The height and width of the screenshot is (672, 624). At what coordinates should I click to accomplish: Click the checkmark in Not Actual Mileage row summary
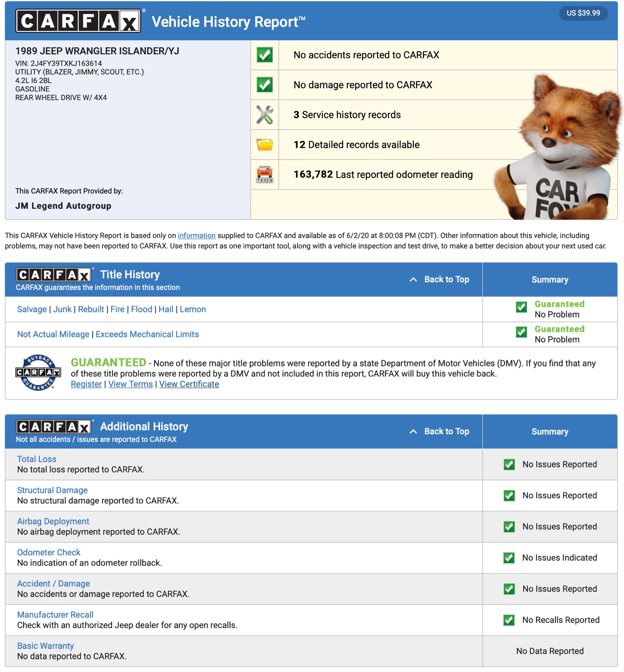(521, 332)
